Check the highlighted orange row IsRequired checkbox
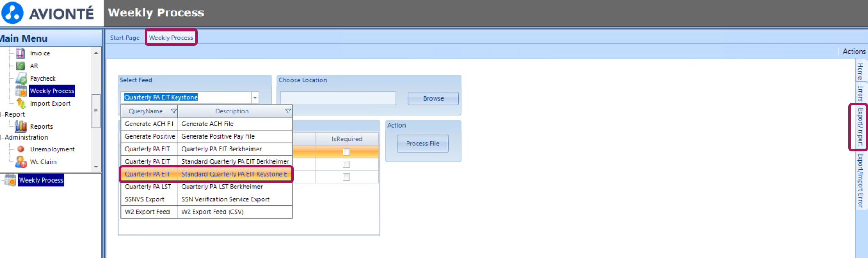 (x=346, y=152)
